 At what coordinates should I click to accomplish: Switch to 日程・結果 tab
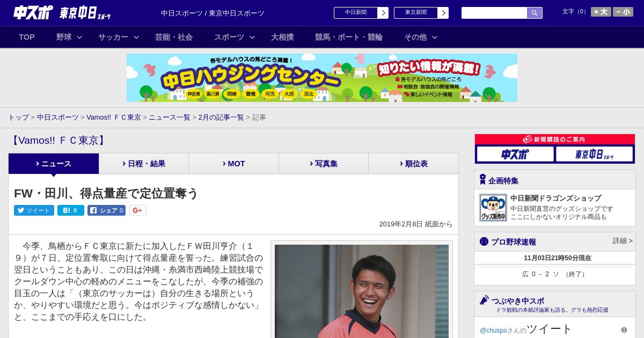(144, 164)
